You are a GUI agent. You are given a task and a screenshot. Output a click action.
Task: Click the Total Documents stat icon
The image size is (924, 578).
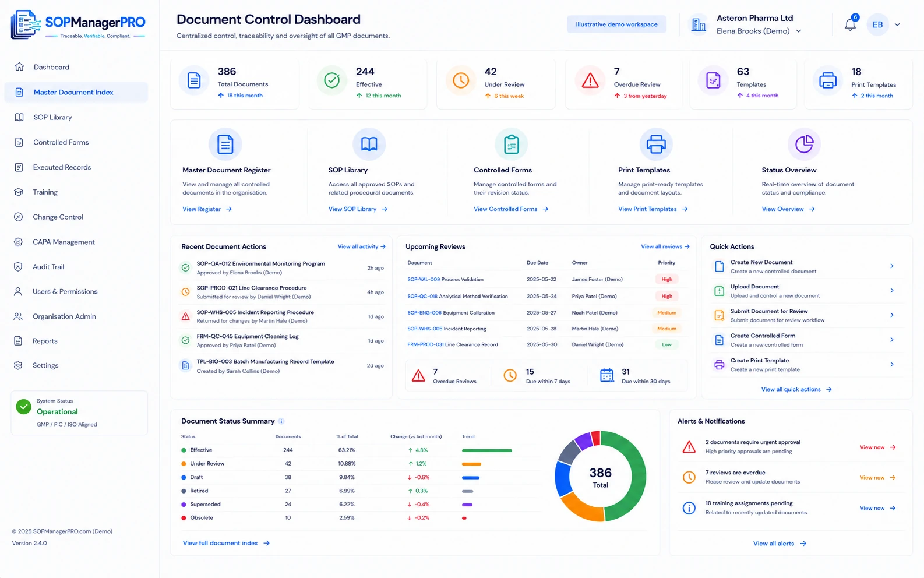[194, 80]
